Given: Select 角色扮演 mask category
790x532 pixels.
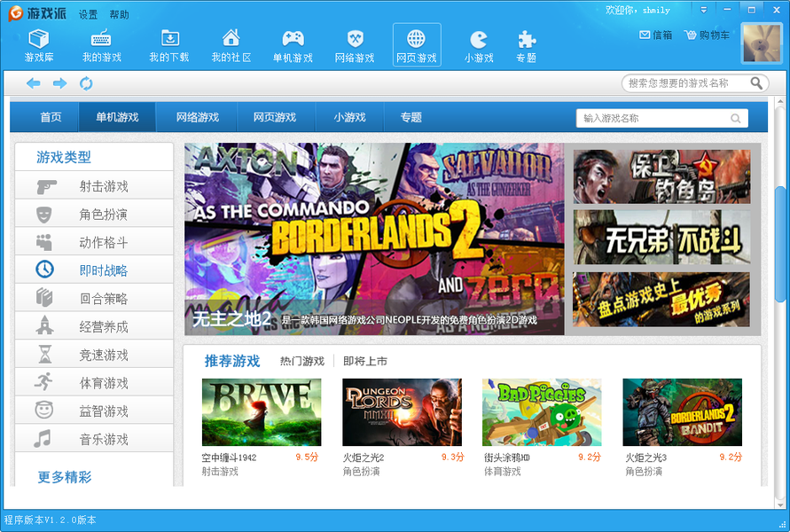Looking at the screenshot, I should click(x=94, y=215).
